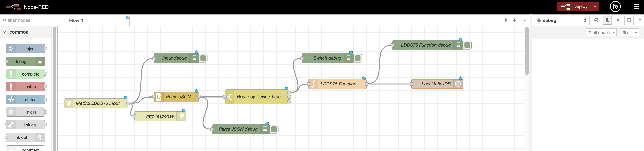The image size is (644, 151).
Task: Open the sidebar tabs dropdown arrow
Action: point(640,20)
